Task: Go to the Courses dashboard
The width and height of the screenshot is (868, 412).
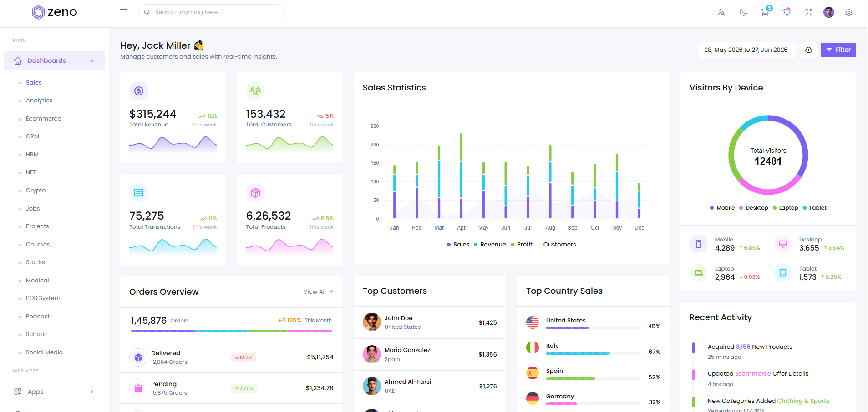Action: click(x=38, y=245)
